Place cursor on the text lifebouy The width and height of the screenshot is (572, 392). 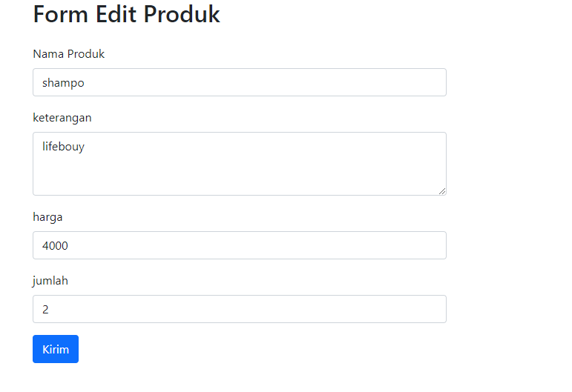coord(64,147)
